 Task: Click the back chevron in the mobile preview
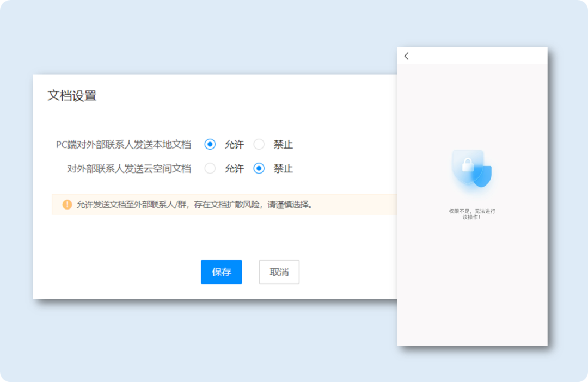point(406,56)
